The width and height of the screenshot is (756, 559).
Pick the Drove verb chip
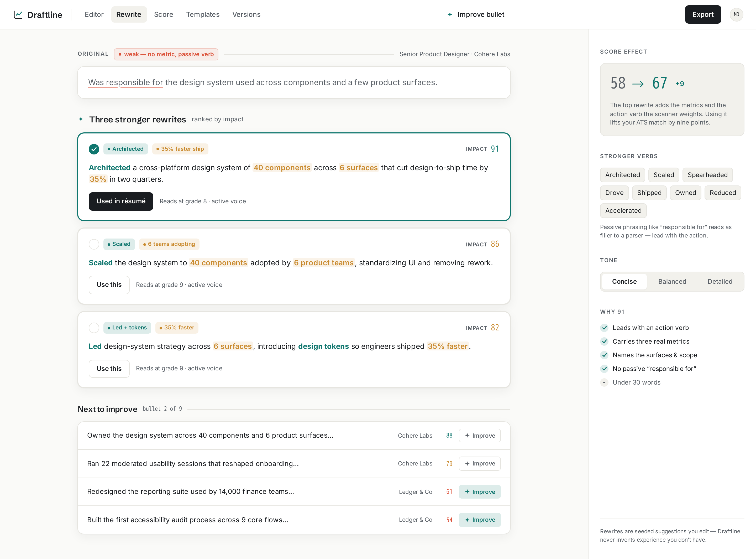(614, 193)
